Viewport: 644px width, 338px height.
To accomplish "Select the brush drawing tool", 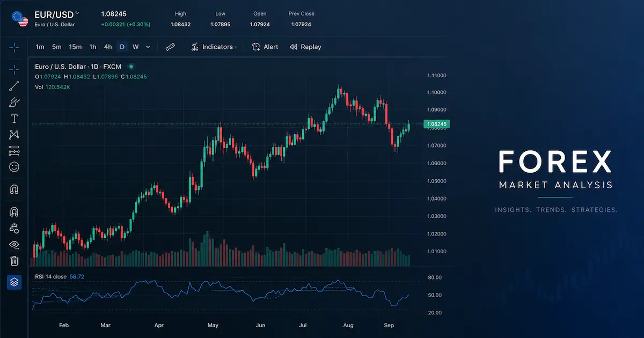I will (14, 102).
